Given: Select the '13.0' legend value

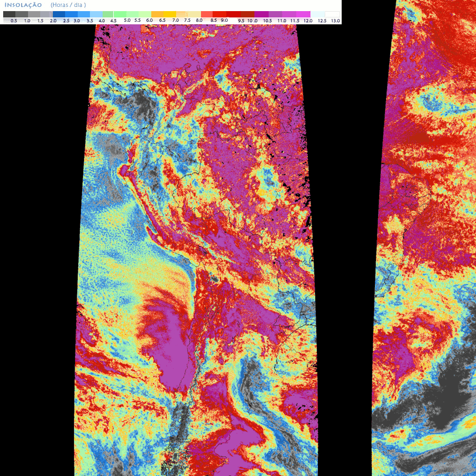Looking at the screenshot, I should (335, 21).
